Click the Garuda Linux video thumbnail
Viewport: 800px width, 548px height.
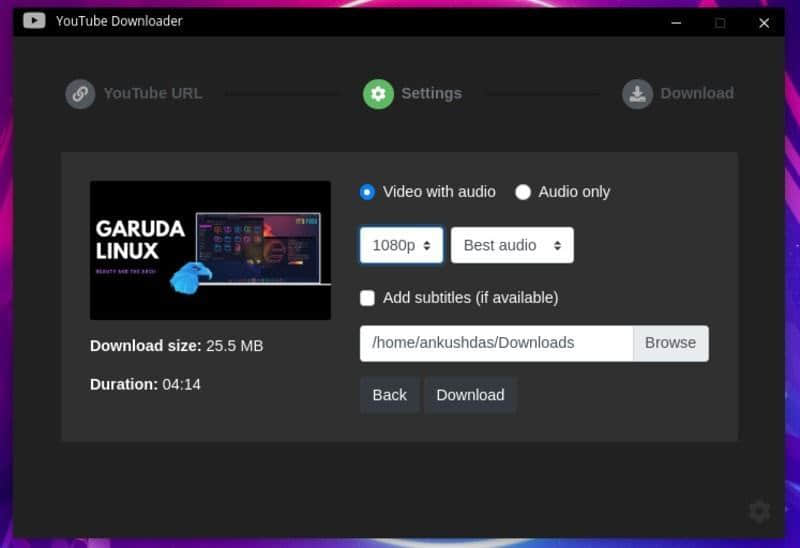(x=210, y=250)
